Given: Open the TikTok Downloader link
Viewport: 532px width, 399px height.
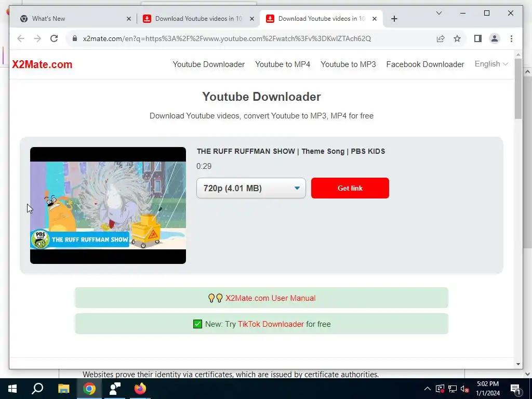Looking at the screenshot, I should pos(271,324).
